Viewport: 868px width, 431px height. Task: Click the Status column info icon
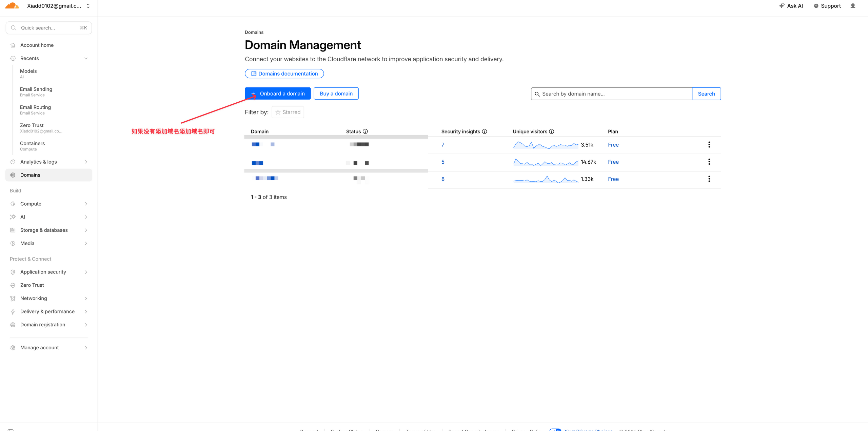point(365,131)
